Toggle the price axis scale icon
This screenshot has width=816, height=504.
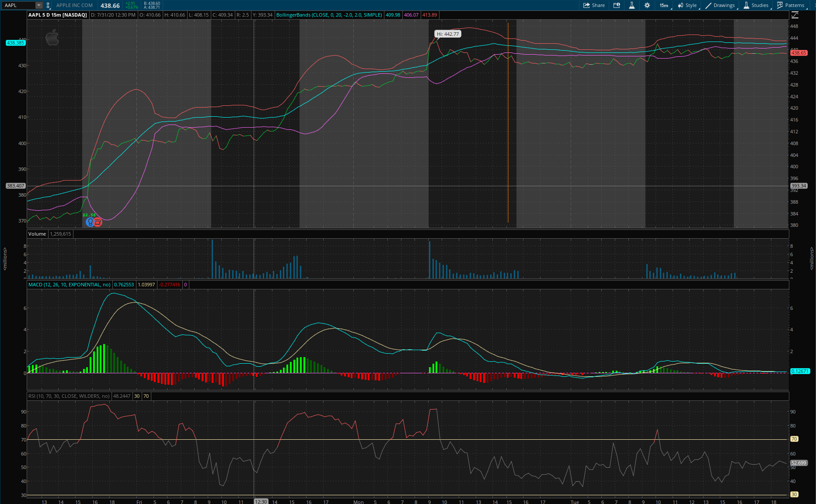795,15
